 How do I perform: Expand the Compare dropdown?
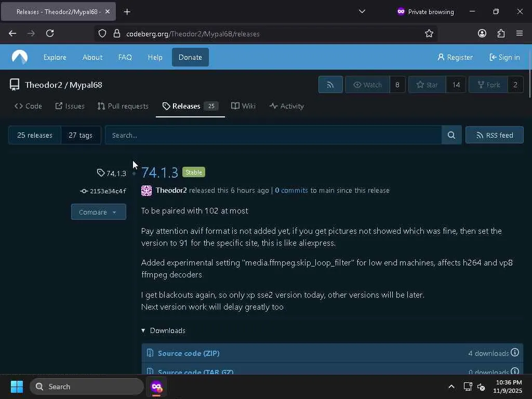[98, 212]
